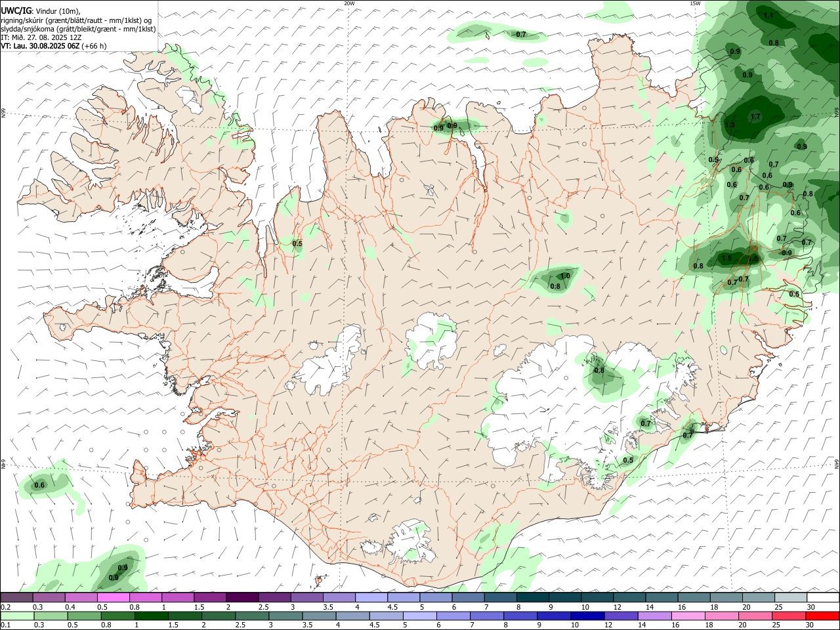Pick the pale gray 25 mm snow legend swatch

click(790, 597)
